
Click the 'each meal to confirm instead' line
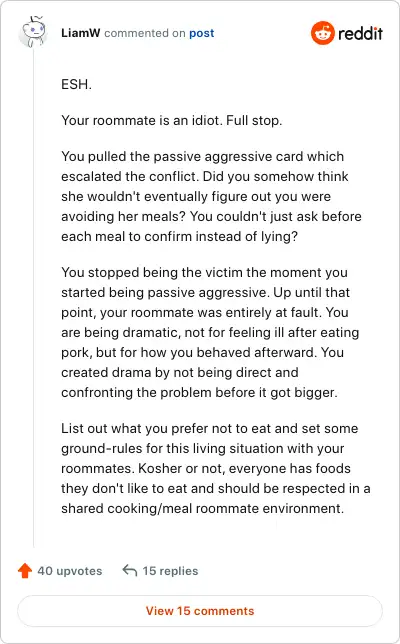[179, 237]
